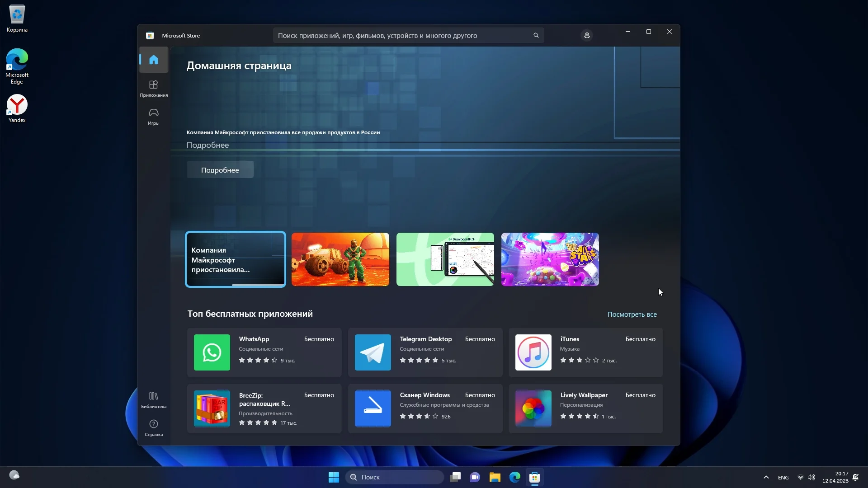Image resolution: width=868 pixels, height=488 pixels.
Task: Click the Подробнее button
Action: pyautogui.click(x=220, y=170)
